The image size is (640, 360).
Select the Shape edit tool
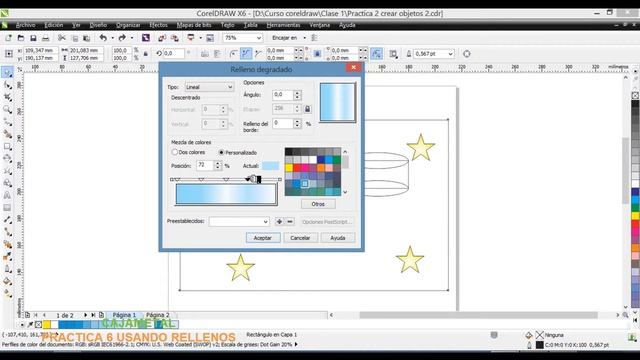click(x=7, y=85)
